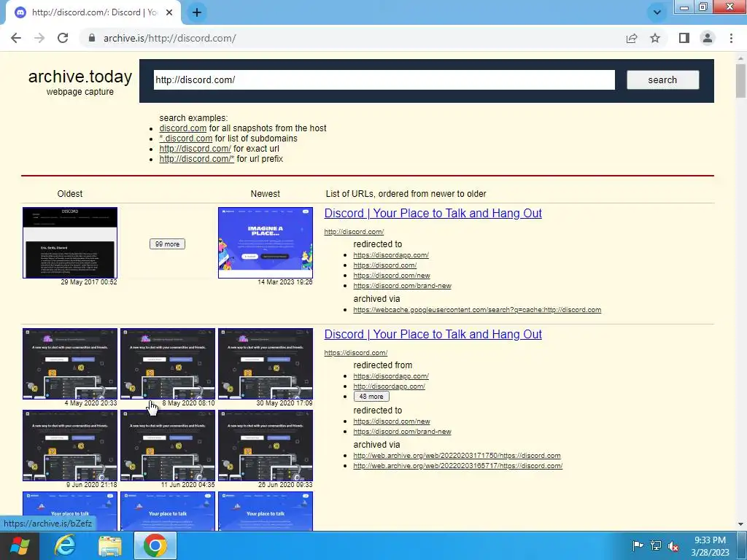The image size is (747, 560).
Task: Click the Chrome taskbar icon
Action: point(155,545)
